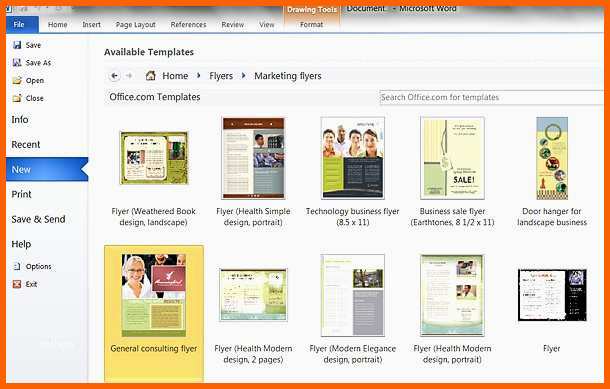This screenshot has height=389, width=610.
Task: Click the "Technology business flyer (8.5 x 11)" label
Action: [x=352, y=217]
